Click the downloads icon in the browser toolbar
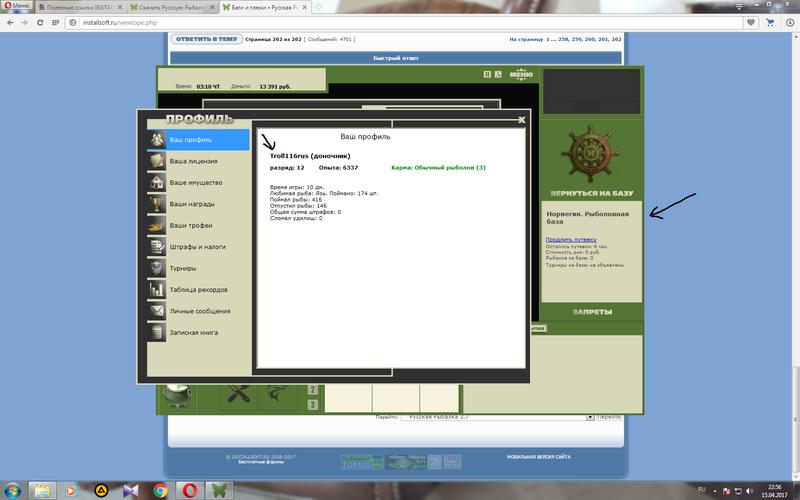This screenshot has width=800, height=500. click(x=790, y=22)
